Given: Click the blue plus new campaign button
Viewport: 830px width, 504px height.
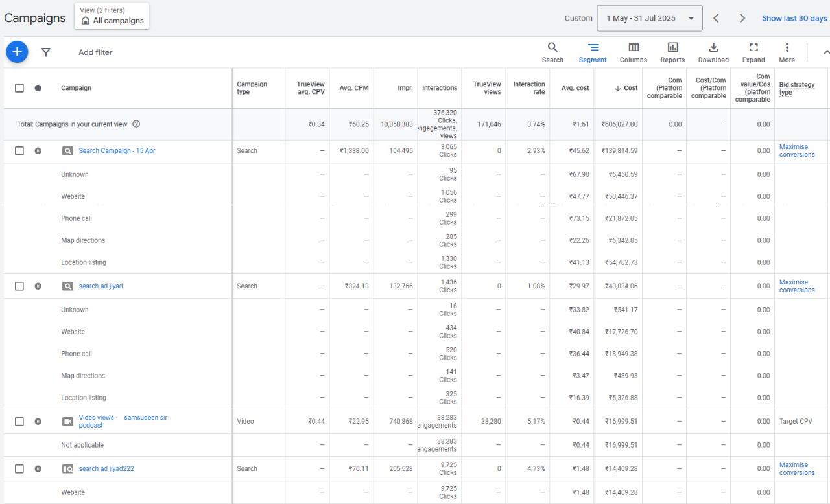Looking at the screenshot, I should tap(17, 52).
